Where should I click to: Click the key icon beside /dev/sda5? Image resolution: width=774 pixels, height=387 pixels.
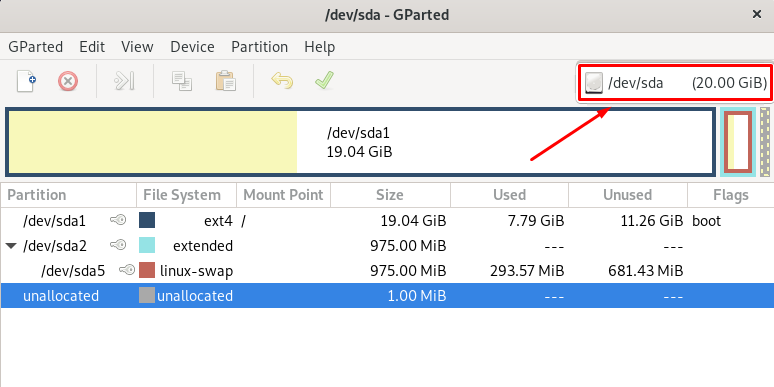127,270
